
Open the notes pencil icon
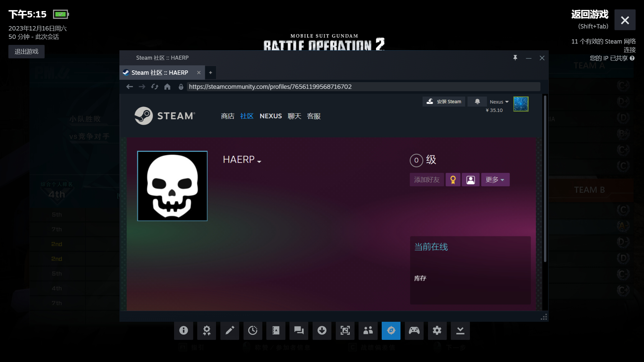(x=230, y=330)
